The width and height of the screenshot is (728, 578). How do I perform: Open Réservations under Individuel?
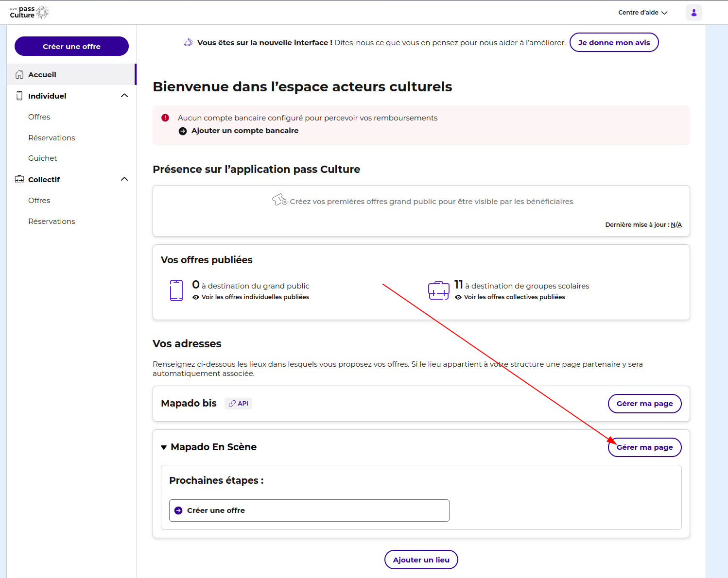point(52,138)
